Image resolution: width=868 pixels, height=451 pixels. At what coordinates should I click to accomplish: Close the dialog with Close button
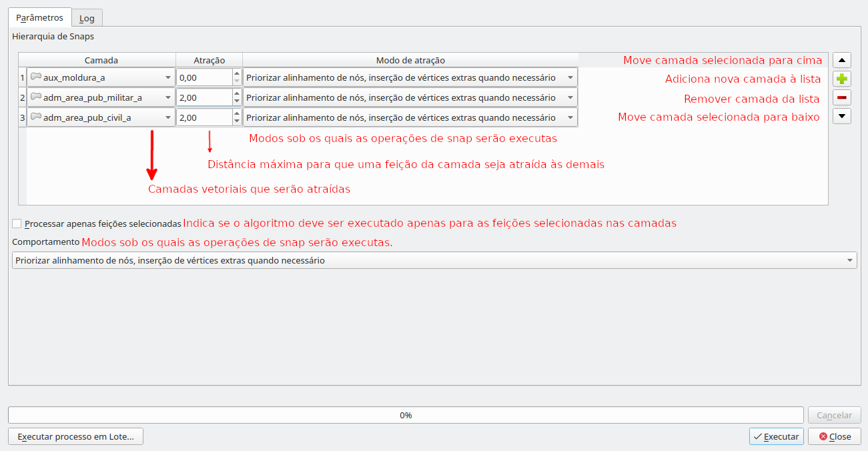tap(834, 436)
